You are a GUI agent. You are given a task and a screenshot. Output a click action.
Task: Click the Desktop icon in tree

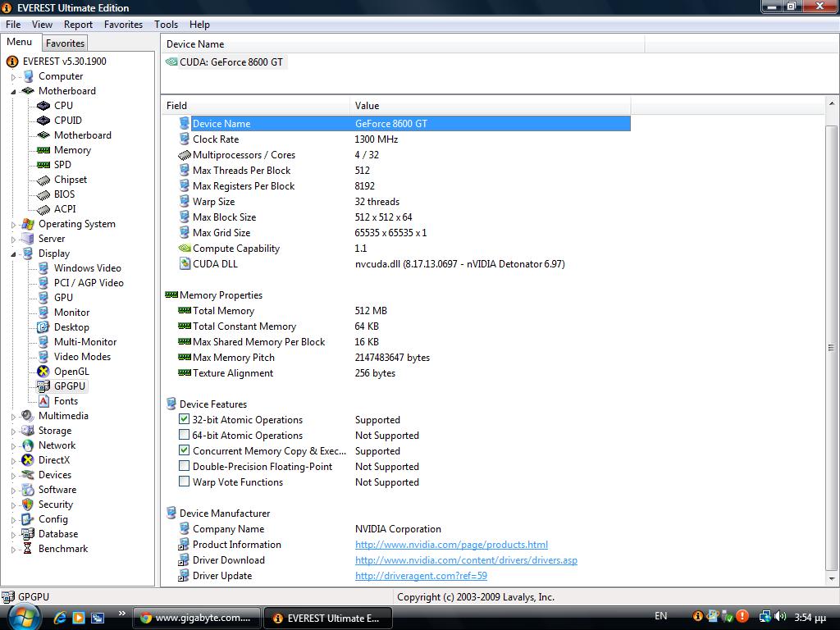[43, 326]
